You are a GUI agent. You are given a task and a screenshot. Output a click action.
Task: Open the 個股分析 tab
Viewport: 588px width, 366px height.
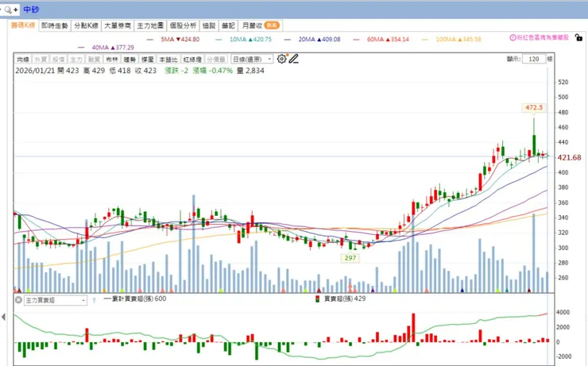183,25
